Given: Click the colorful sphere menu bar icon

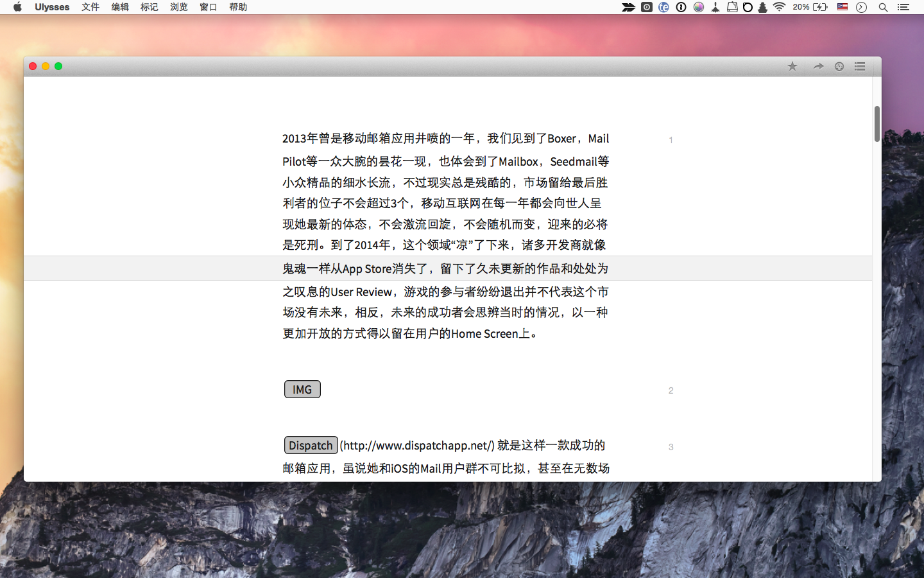Looking at the screenshot, I should [699, 7].
